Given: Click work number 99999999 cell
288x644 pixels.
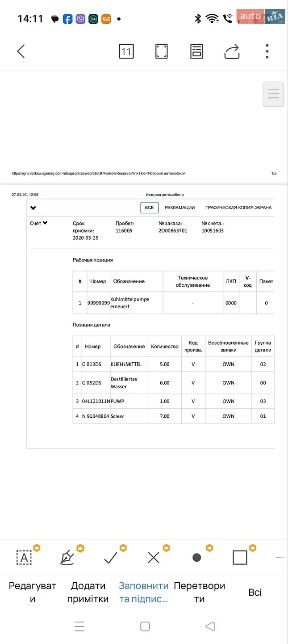Looking at the screenshot, I should click(x=98, y=303).
